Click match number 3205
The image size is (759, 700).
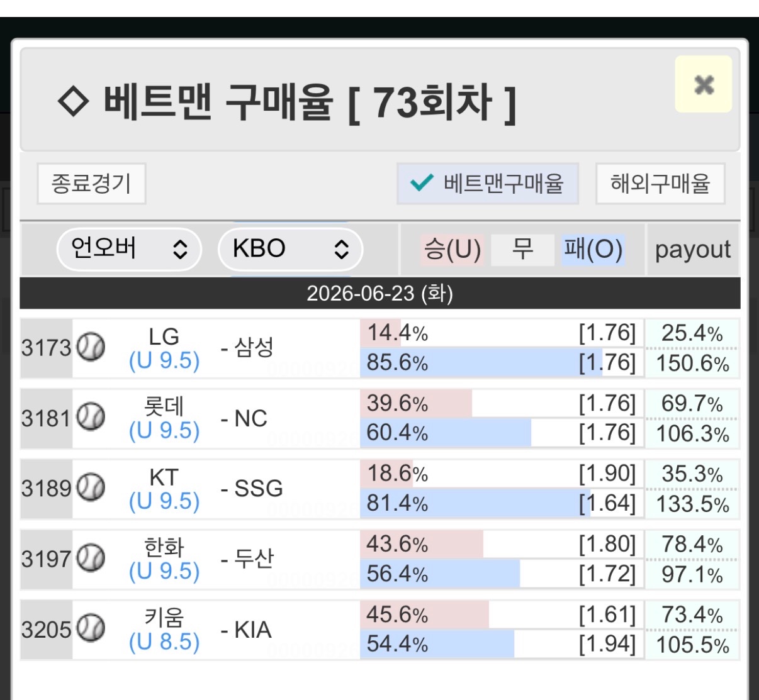[47, 629]
